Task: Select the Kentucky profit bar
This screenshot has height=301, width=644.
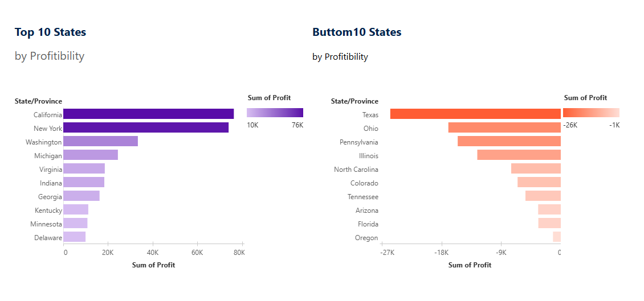Action: point(76,209)
